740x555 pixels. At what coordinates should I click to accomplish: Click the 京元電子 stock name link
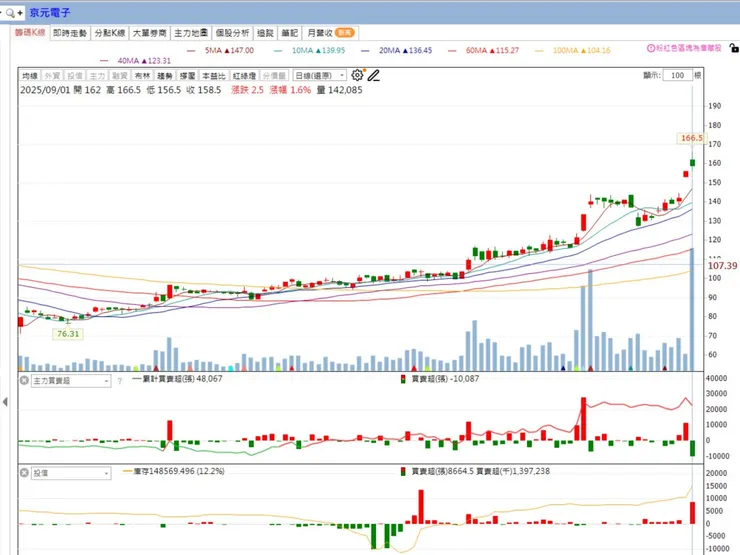point(50,13)
